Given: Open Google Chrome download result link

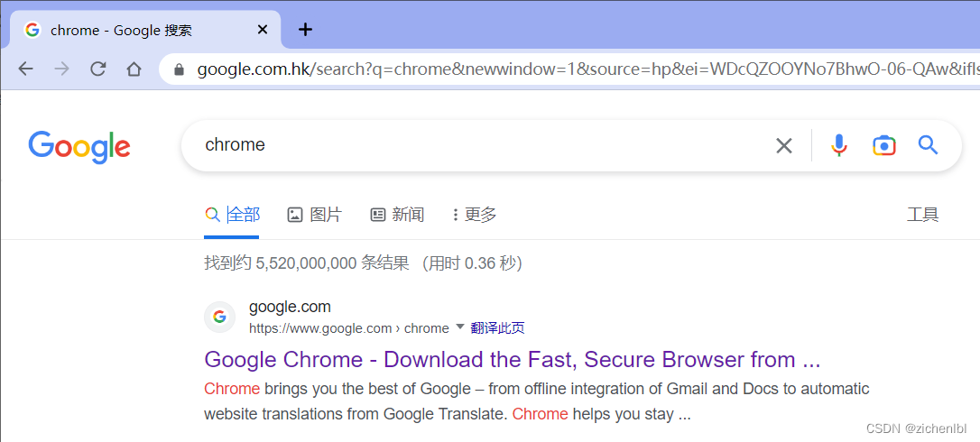Looking at the screenshot, I should click(x=512, y=360).
